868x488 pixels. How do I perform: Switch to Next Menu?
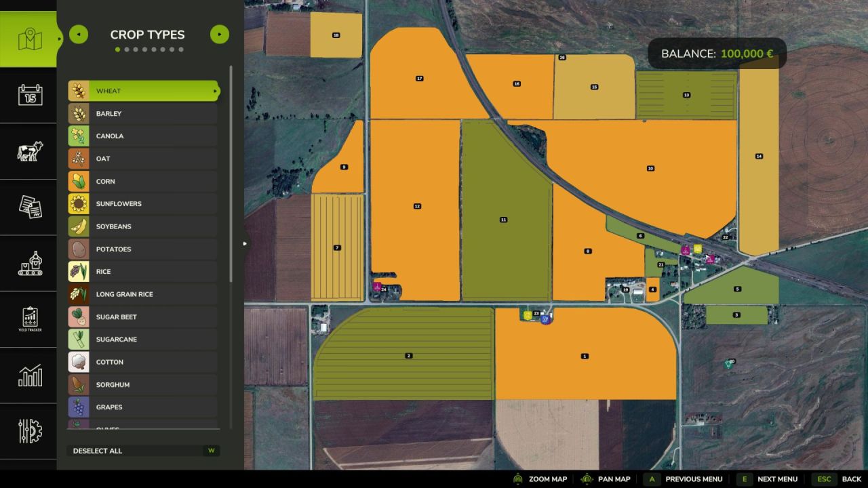click(x=777, y=479)
